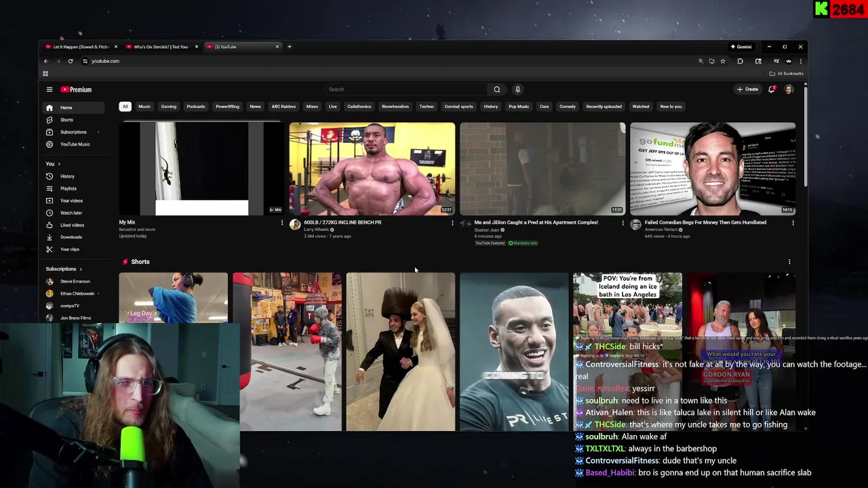Open the 600LB / 272KG Incline Bench PR title
Viewport: 868px width, 488px height.
coord(342,222)
